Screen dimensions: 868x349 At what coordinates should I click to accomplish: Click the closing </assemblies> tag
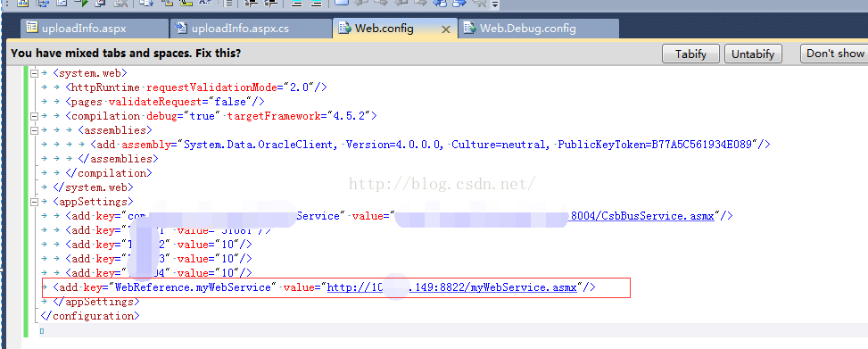[x=118, y=159]
